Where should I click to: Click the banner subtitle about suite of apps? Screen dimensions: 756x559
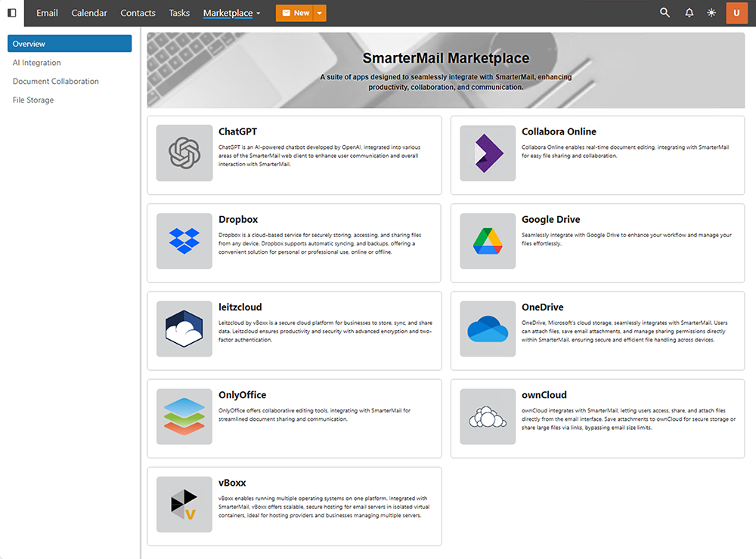tap(446, 82)
